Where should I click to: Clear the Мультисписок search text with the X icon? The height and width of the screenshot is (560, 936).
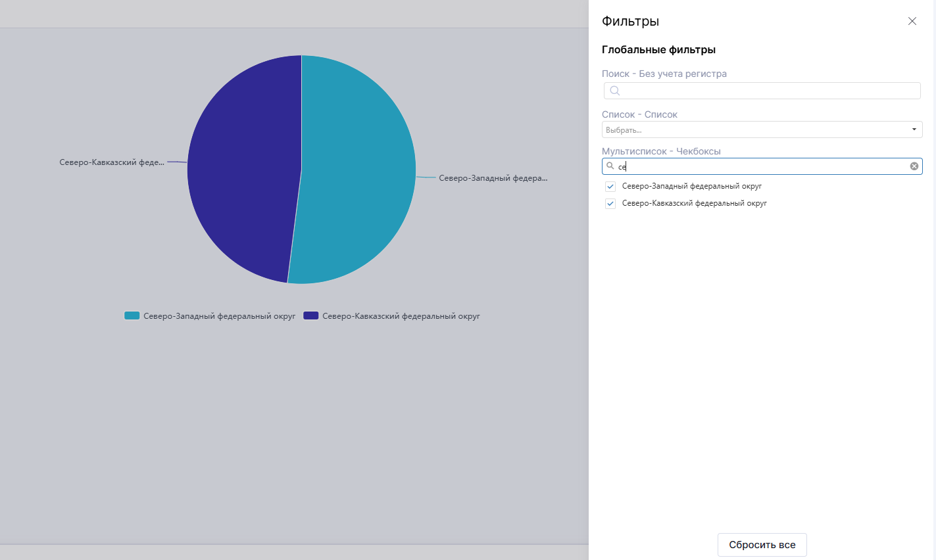914,166
